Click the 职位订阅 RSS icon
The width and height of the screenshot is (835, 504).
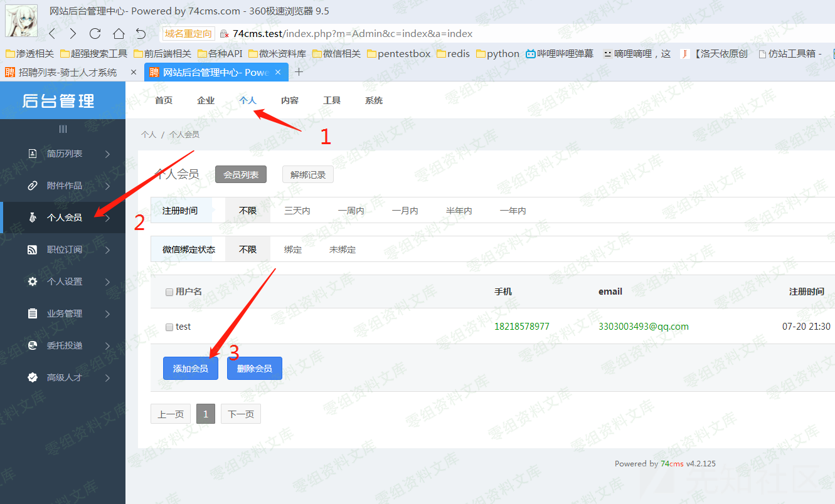tap(33, 249)
